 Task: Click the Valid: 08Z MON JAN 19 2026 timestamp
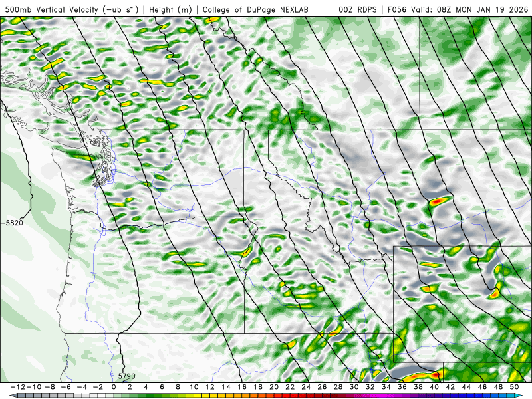click(x=469, y=9)
